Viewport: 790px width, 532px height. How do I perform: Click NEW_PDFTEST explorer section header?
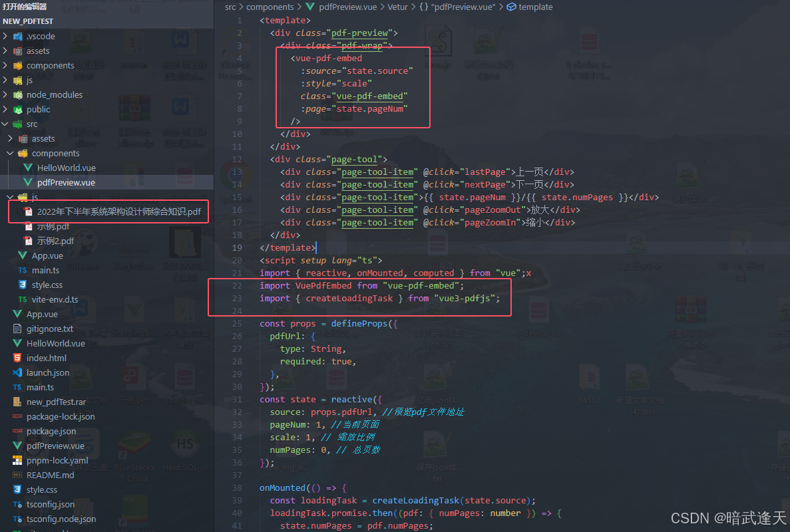(x=28, y=21)
